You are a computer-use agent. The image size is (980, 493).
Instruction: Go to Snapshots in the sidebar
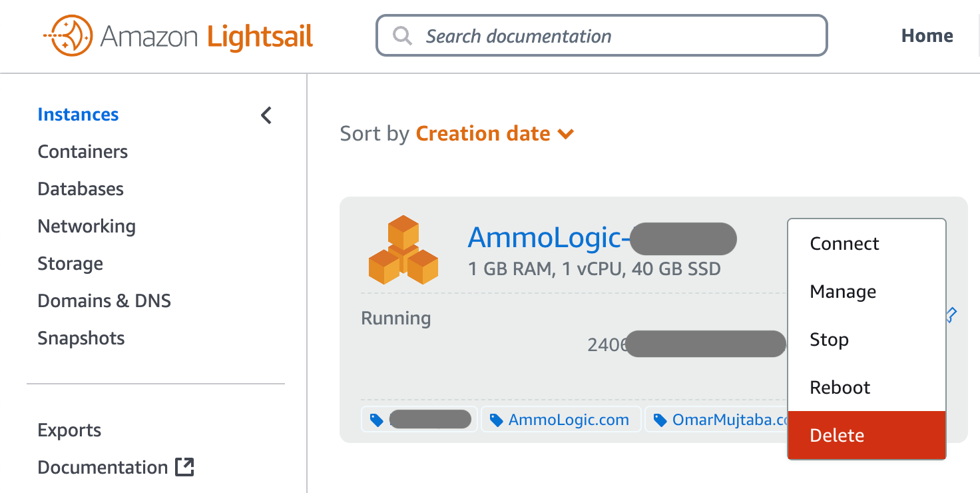point(81,338)
